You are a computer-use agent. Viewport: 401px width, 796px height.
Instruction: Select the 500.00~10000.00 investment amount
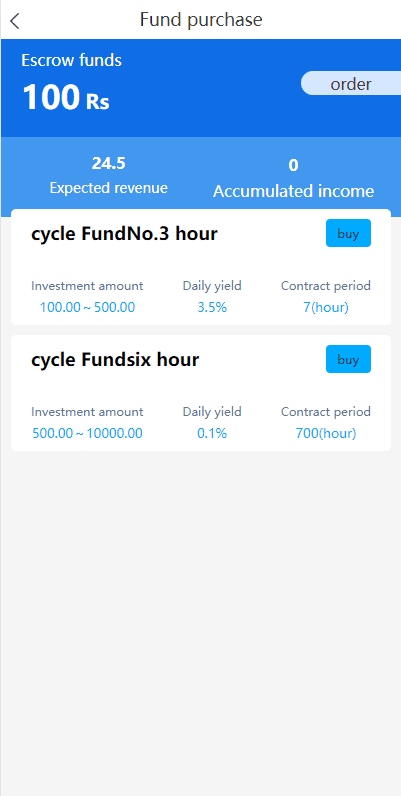coord(87,434)
